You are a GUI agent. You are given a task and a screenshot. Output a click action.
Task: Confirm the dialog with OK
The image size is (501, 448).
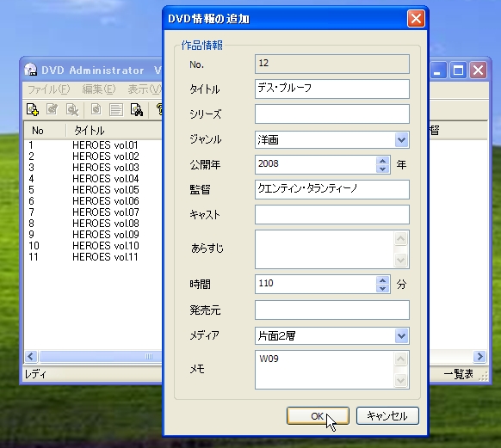(318, 416)
